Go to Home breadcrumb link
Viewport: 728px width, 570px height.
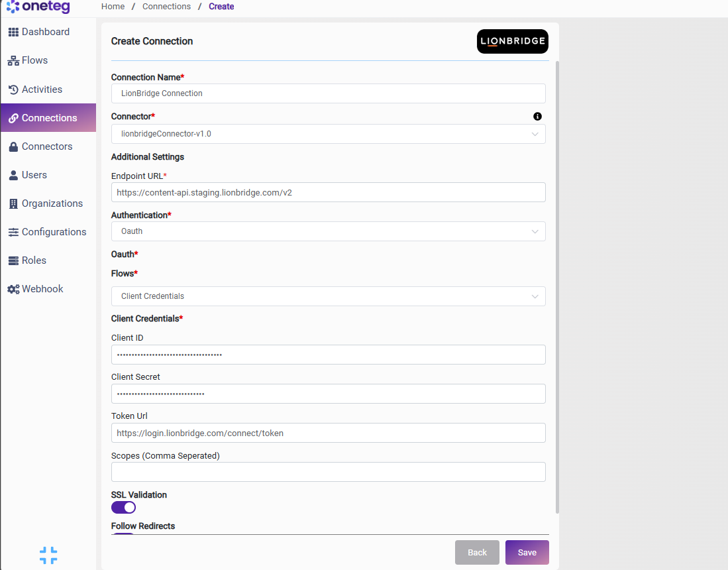(x=113, y=7)
